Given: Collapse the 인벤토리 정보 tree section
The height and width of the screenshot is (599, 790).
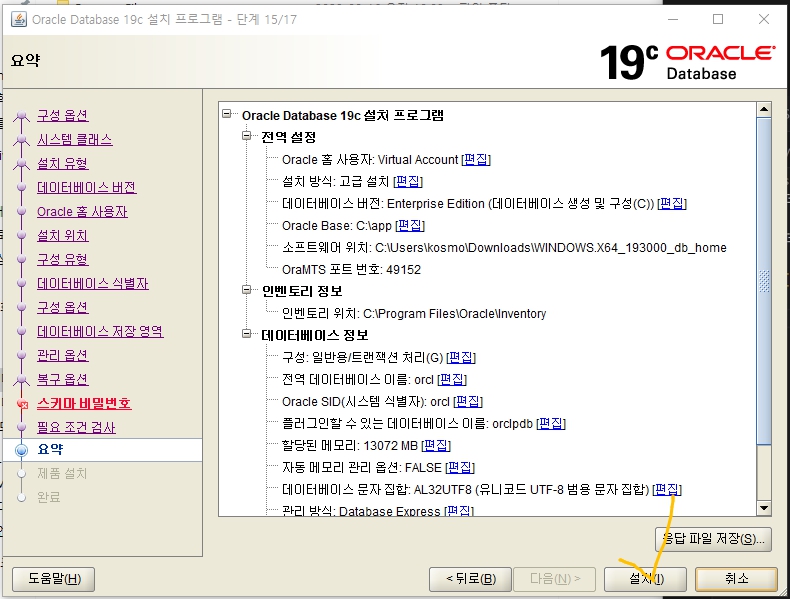Looking at the screenshot, I should (x=246, y=290).
